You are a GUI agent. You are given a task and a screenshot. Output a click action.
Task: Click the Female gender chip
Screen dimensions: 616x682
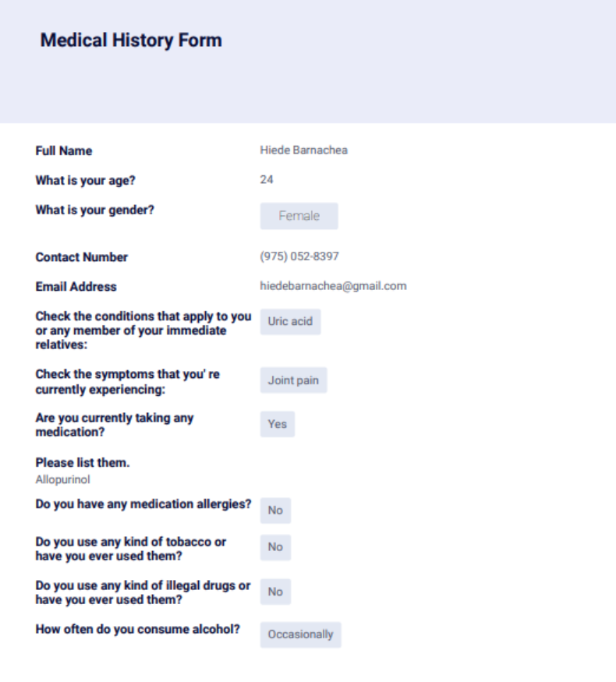tap(299, 216)
